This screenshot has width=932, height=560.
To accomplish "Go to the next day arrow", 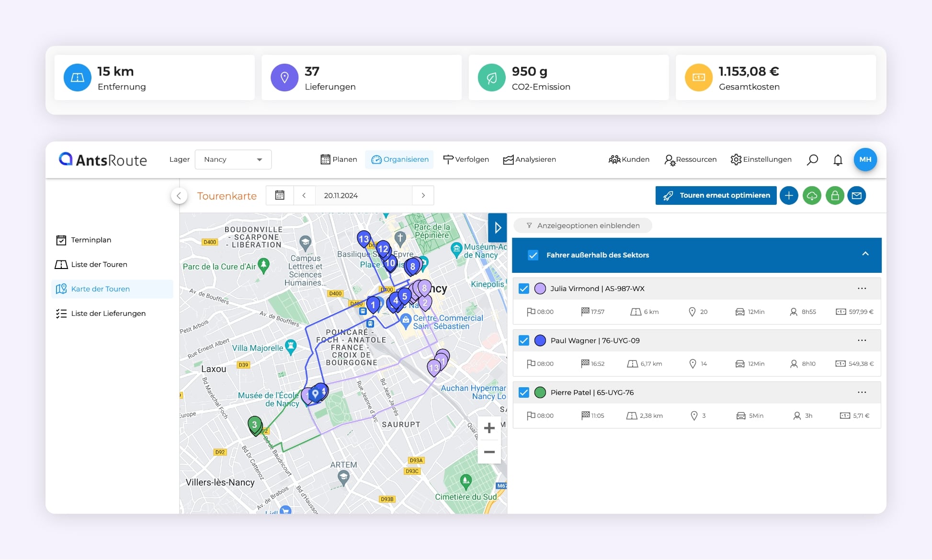I will [x=423, y=195].
